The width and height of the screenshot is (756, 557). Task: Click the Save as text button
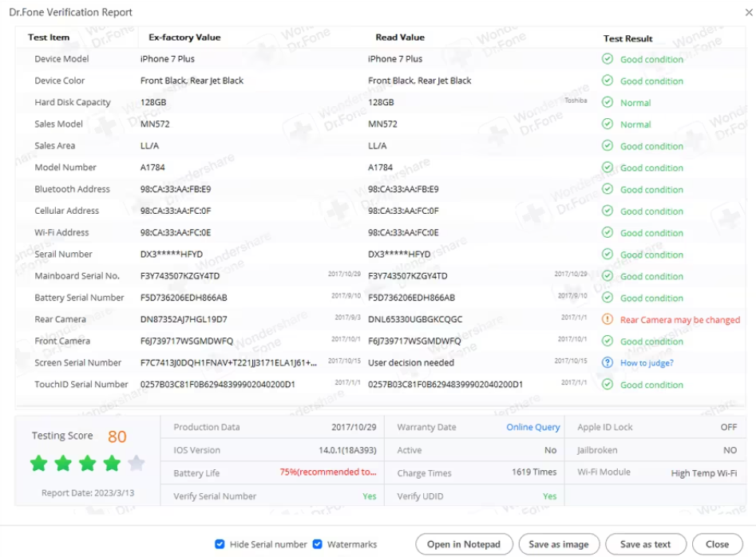click(646, 544)
